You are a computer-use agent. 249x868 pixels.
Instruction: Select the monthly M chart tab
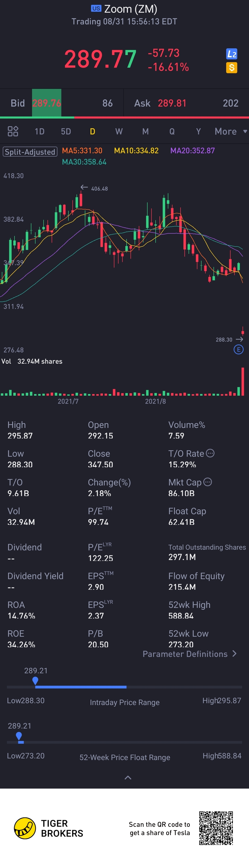click(145, 131)
